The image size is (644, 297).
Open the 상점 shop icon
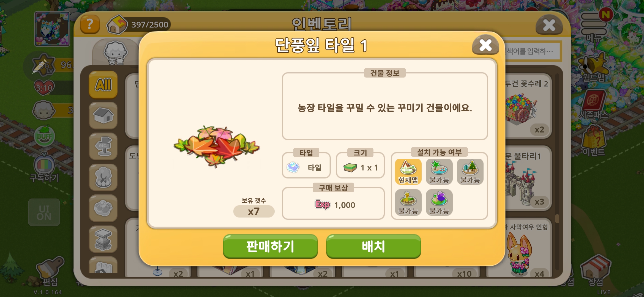click(596, 270)
